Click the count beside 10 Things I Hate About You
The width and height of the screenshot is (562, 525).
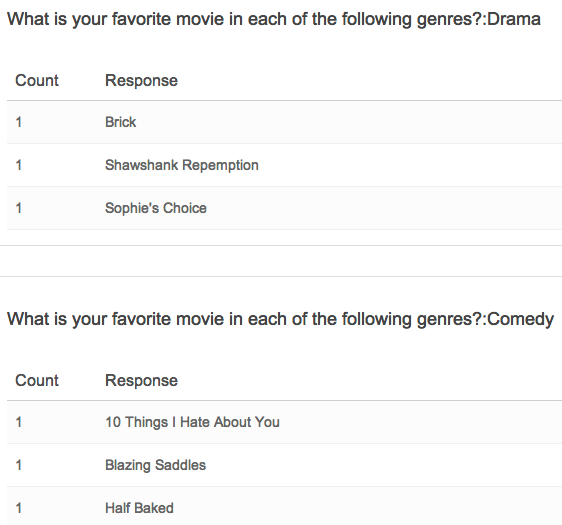[x=19, y=422]
